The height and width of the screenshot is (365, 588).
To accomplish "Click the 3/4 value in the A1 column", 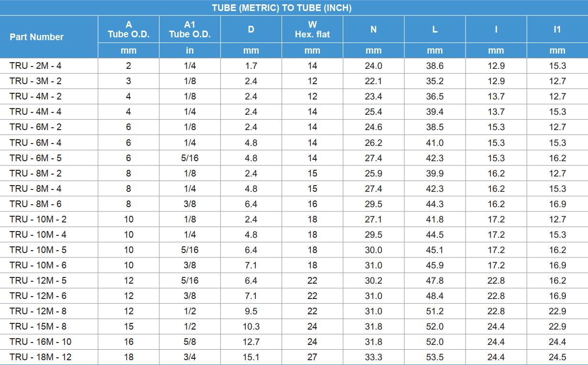I will [x=190, y=357].
